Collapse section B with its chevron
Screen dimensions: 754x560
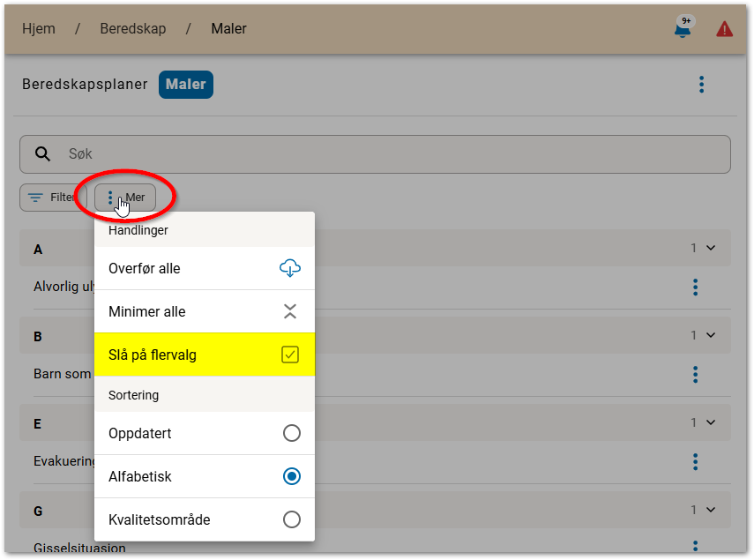coord(712,335)
